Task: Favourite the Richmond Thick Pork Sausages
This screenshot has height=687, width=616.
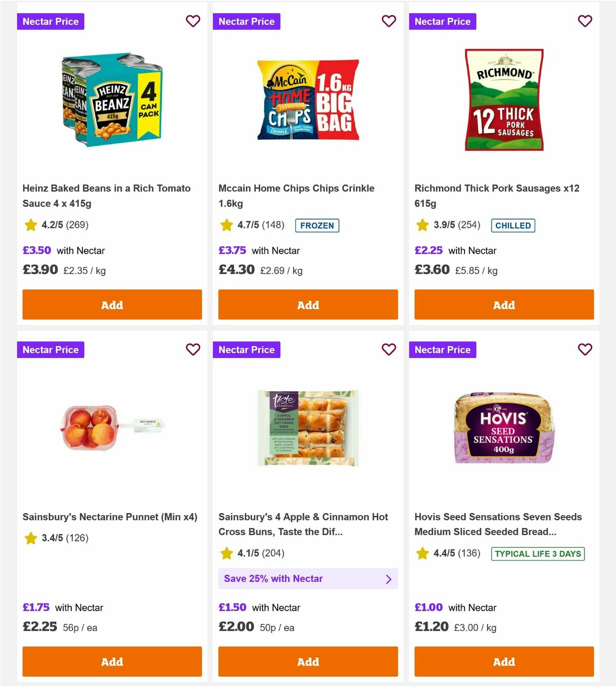Action: (x=585, y=21)
